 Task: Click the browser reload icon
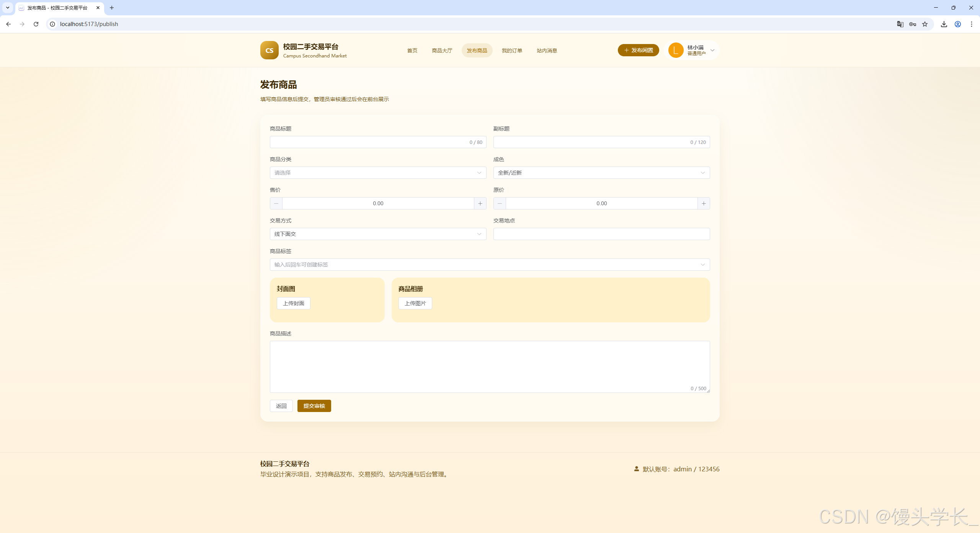point(36,24)
